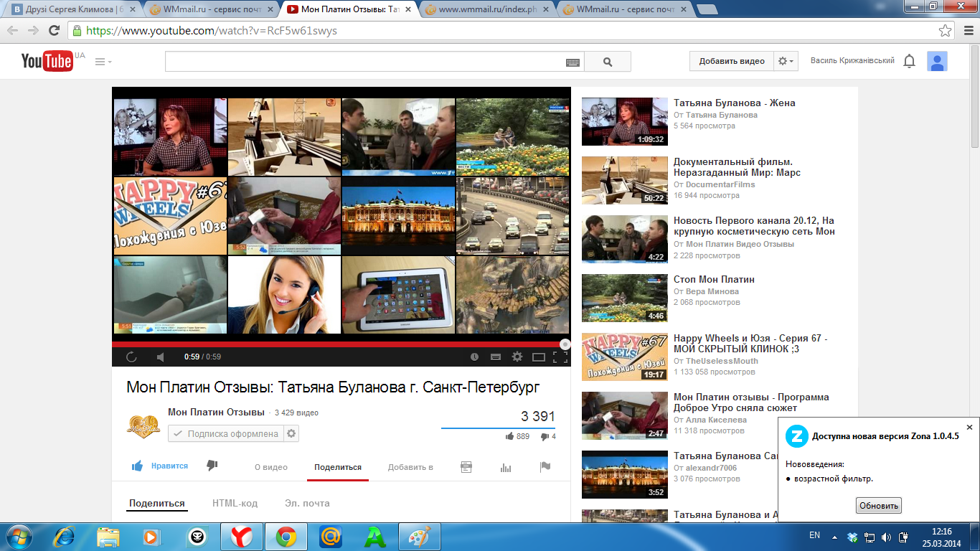The height and width of the screenshot is (551, 980).
Task: Click the Нравится like button
Action: 159,466
